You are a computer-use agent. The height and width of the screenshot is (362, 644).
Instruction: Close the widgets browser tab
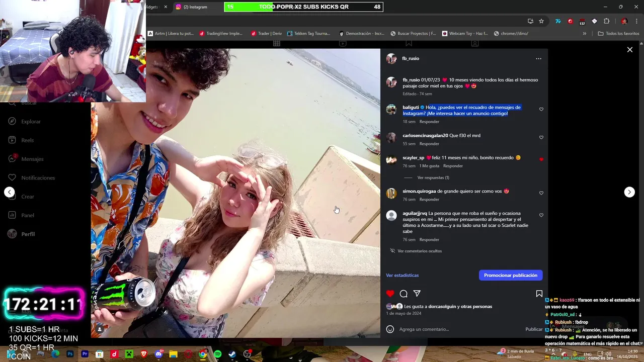166,7
